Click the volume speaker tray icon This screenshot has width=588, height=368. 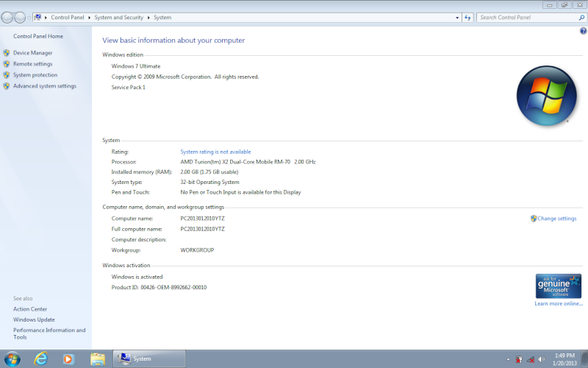pos(541,359)
